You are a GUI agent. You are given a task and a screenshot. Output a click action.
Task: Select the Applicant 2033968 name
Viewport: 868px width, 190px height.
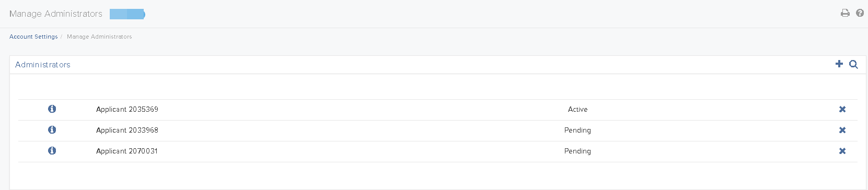click(127, 130)
